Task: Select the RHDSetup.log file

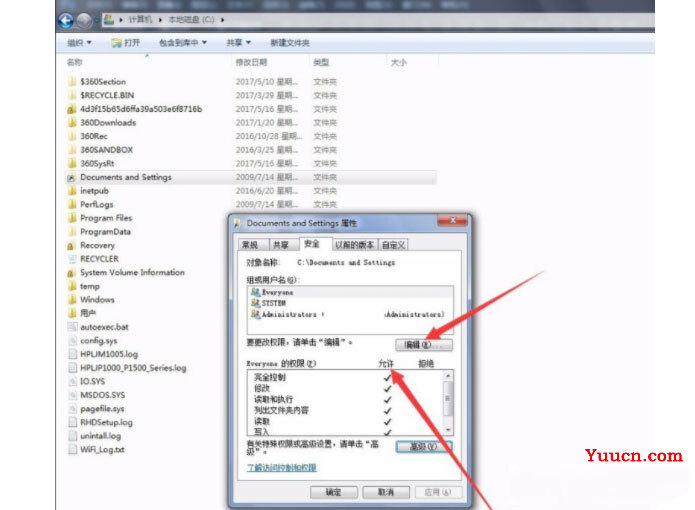Action: coord(106,422)
